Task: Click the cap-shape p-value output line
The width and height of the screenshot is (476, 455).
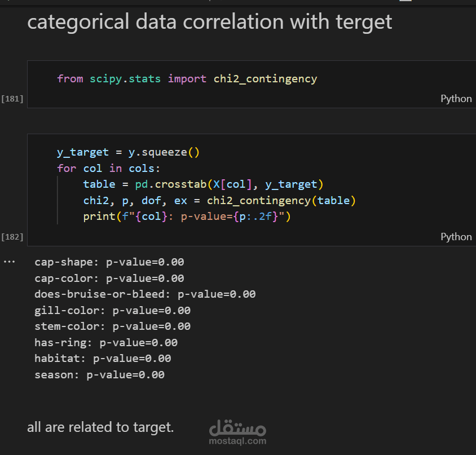Action: tap(109, 262)
